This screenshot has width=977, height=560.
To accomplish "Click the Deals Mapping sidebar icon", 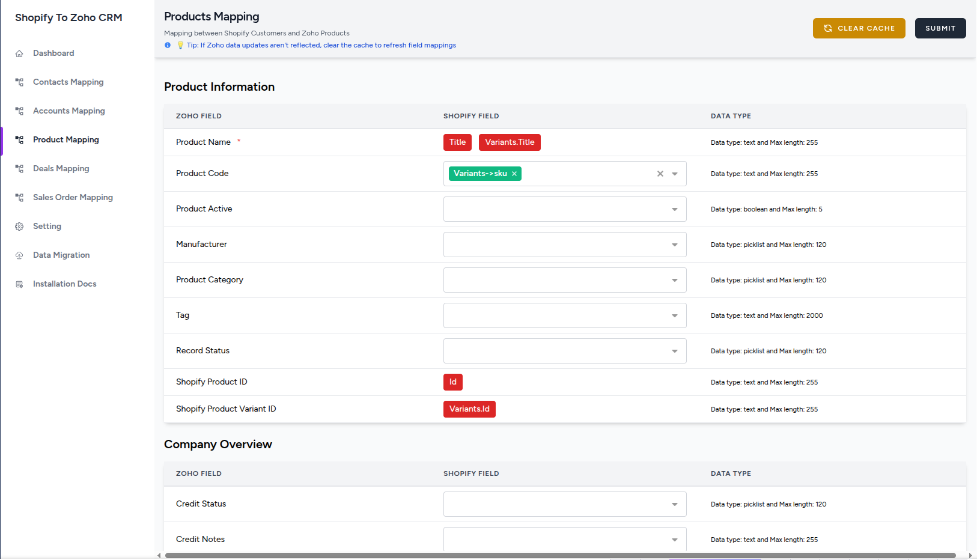I will coord(19,169).
